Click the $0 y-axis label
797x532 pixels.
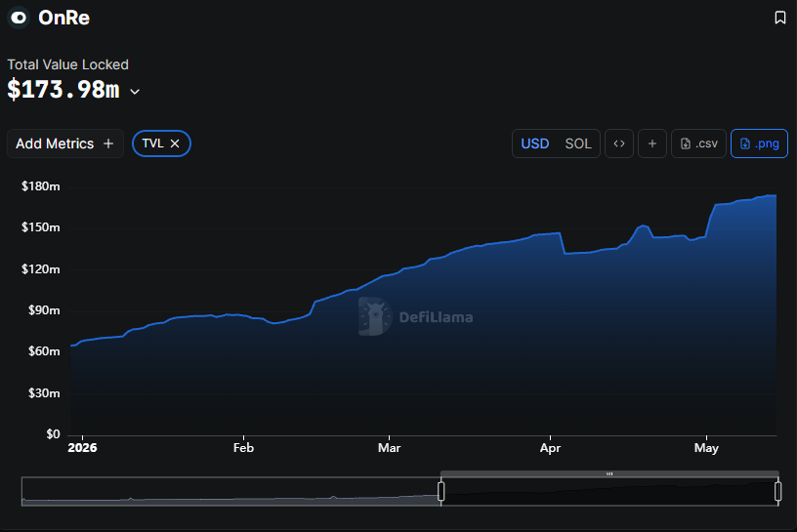(53, 434)
